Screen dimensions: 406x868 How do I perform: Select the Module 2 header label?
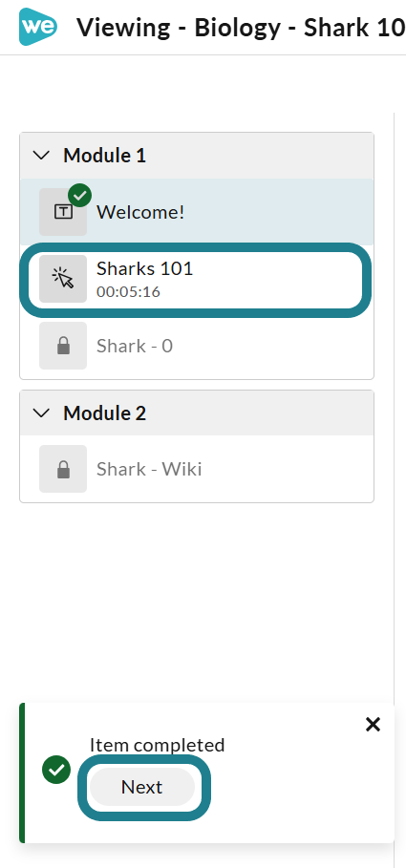pos(105,413)
